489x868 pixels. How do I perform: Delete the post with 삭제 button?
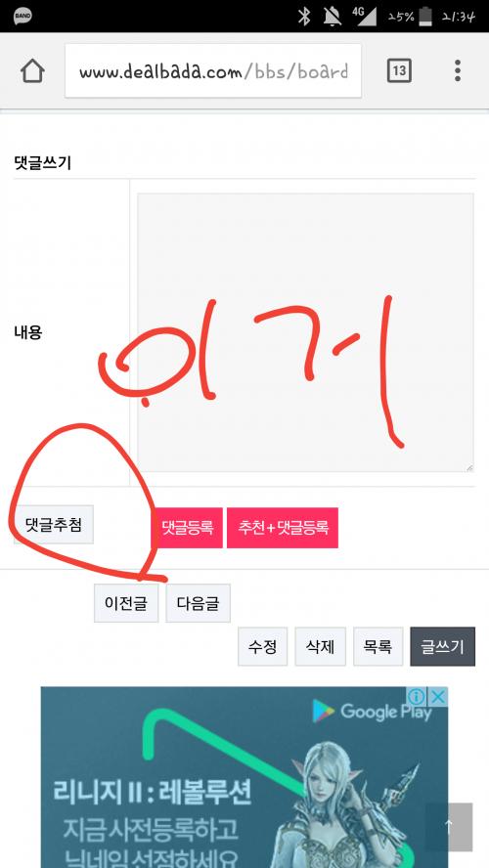click(x=320, y=646)
